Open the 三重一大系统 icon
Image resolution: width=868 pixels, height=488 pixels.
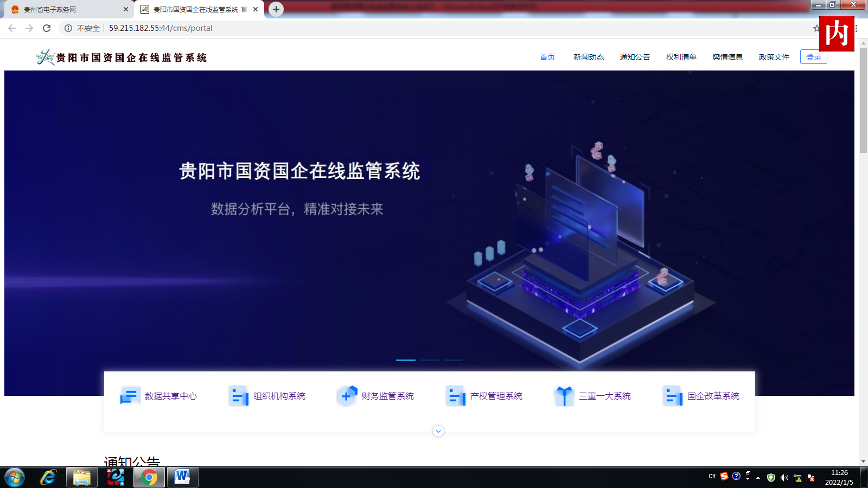pyautogui.click(x=564, y=396)
